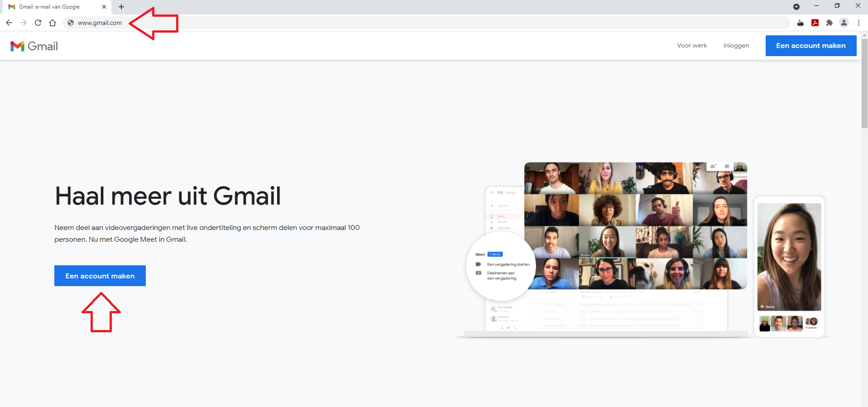This screenshot has width=868, height=407.
Task: Click the browser back arrow
Action: (x=9, y=23)
